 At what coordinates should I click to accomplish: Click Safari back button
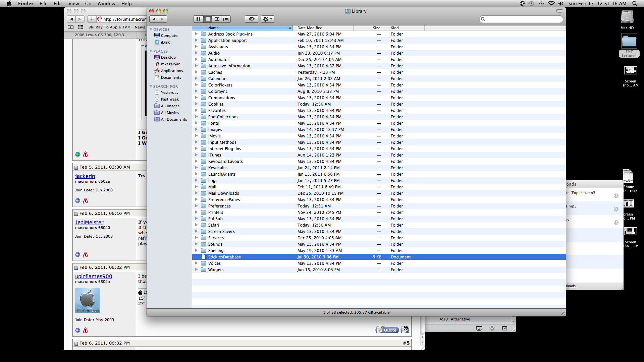[x=71, y=19]
